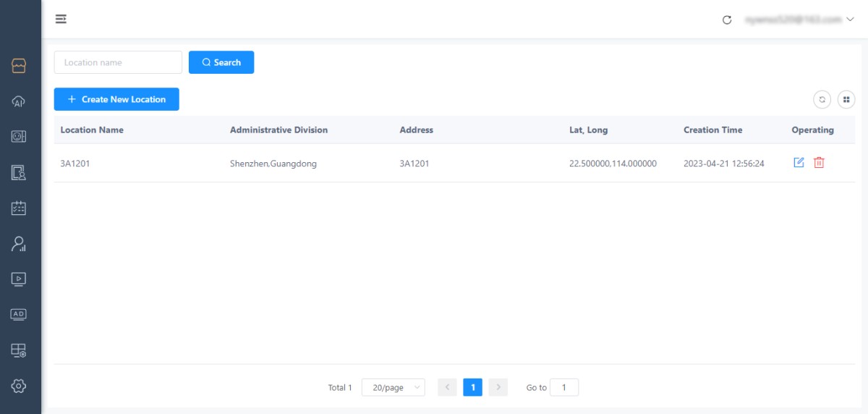
Task: Click the next page arrow
Action: (x=498, y=388)
